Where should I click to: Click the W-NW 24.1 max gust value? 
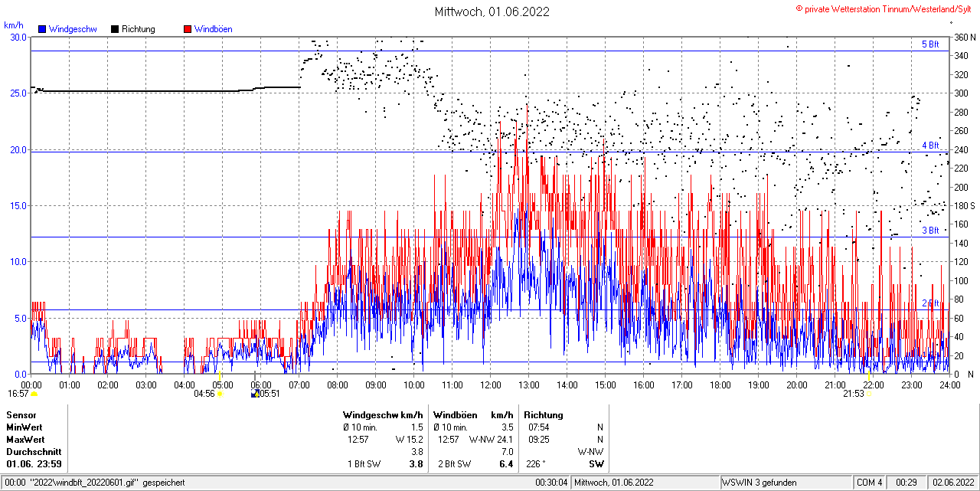tap(491, 440)
